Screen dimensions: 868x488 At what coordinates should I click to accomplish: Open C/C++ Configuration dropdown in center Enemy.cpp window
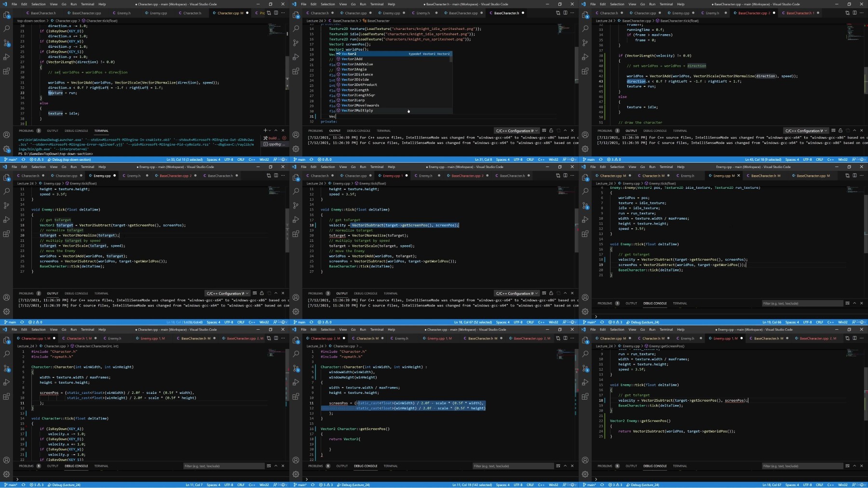[516, 293]
